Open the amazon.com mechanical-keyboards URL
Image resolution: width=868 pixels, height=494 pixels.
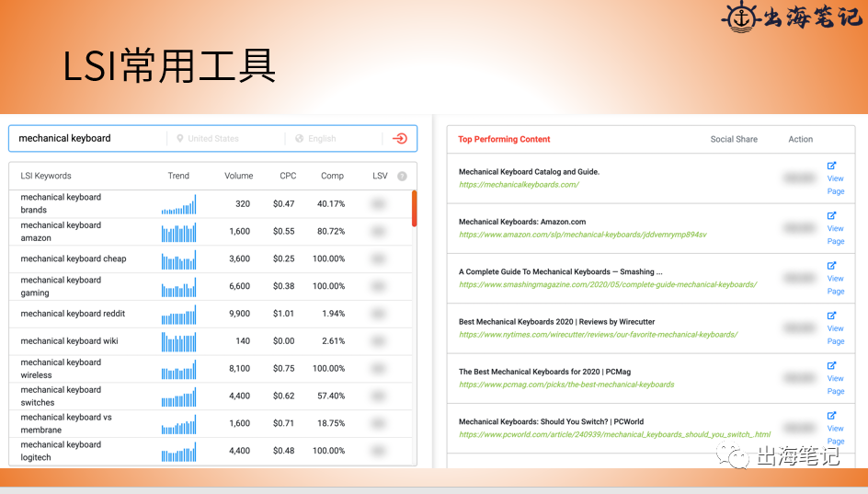click(x=582, y=235)
